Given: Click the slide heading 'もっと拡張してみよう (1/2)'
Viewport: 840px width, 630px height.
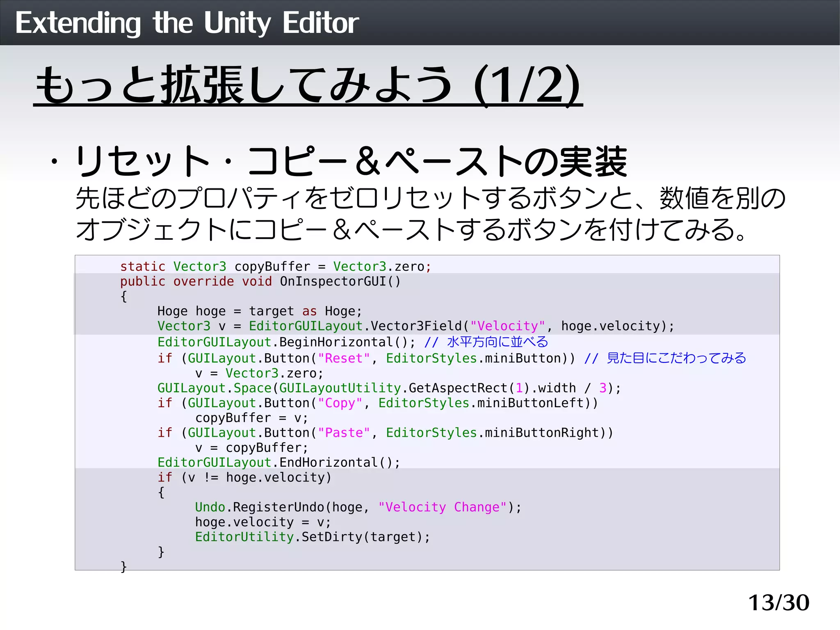Looking at the screenshot, I should click(308, 85).
